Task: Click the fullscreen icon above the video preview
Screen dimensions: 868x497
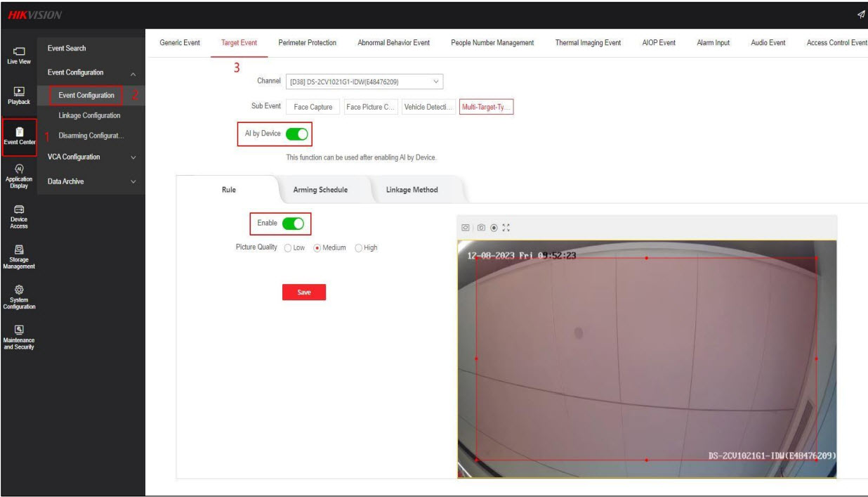Action: click(x=506, y=228)
